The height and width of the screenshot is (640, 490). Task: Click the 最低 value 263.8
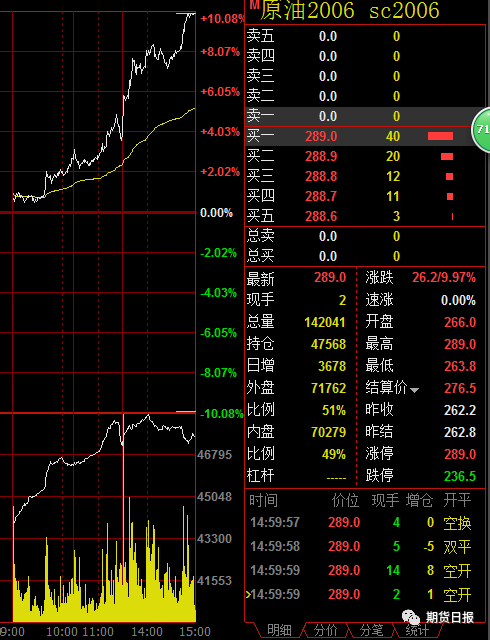pyautogui.click(x=460, y=367)
